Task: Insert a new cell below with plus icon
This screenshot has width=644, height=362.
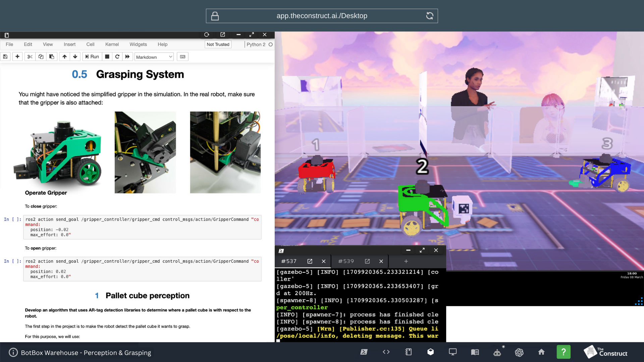Action: tap(17, 57)
